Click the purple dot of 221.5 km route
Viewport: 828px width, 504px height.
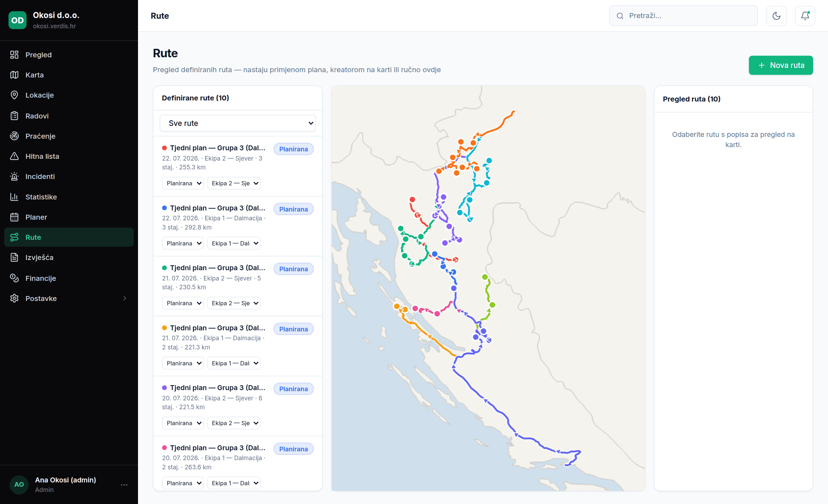coord(165,388)
